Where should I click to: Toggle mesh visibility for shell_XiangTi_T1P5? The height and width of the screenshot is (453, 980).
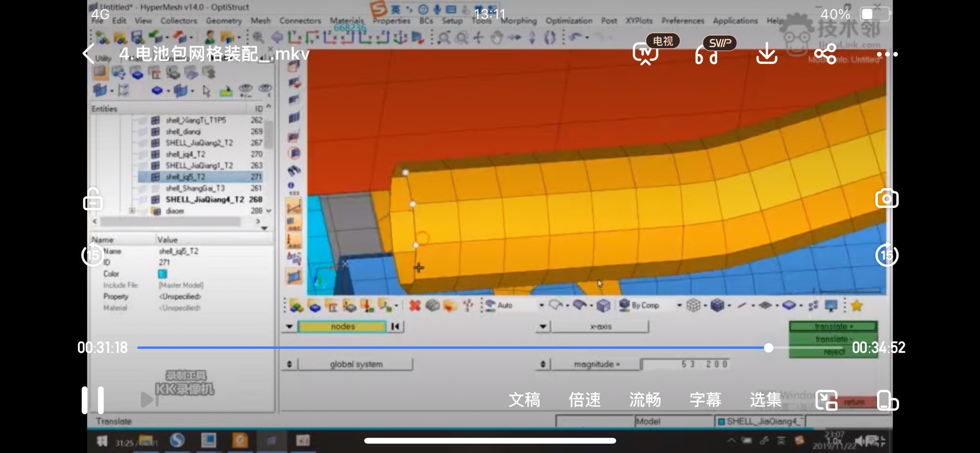[x=155, y=121]
